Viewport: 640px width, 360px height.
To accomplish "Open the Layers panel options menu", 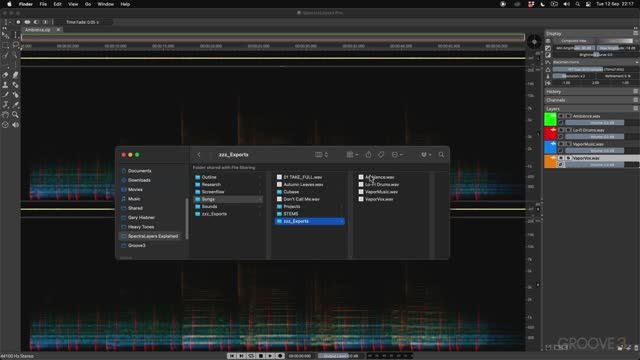I will 636,109.
